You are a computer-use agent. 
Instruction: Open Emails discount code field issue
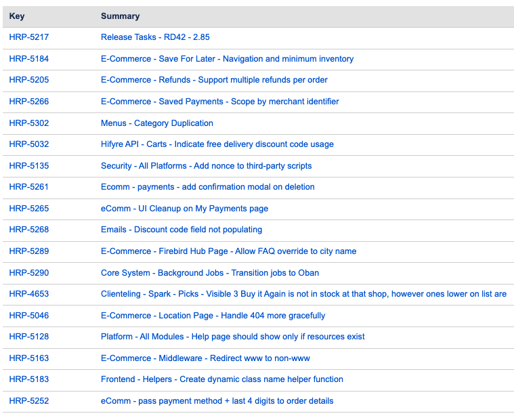(x=181, y=230)
